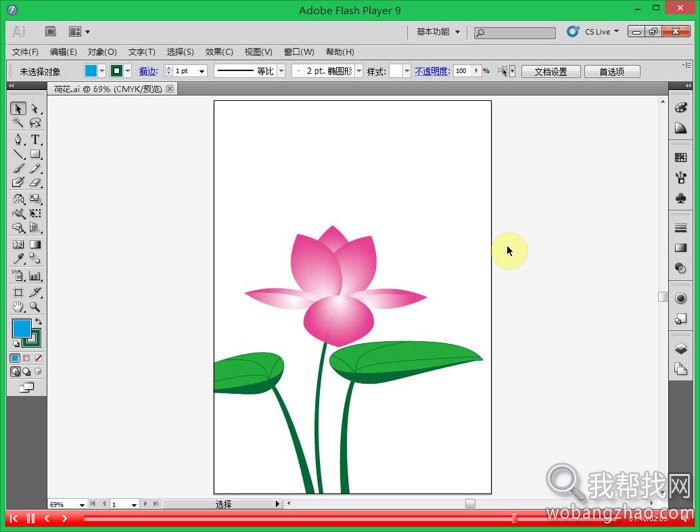
Task: Open the Layers panel icon
Action: coord(680,348)
